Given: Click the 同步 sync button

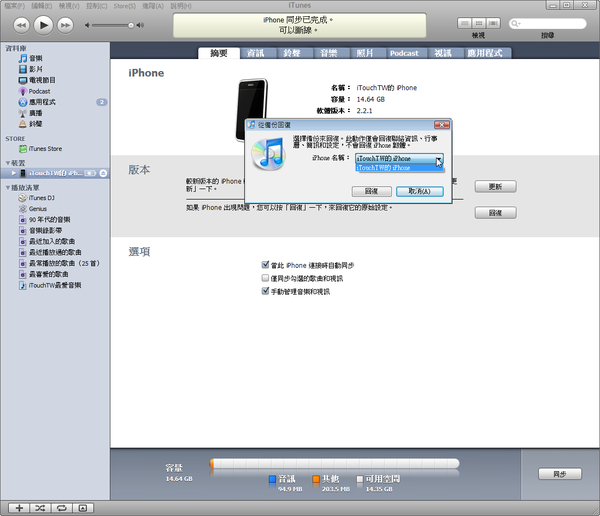Looking at the screenshot, I should (x=560, y=474).
